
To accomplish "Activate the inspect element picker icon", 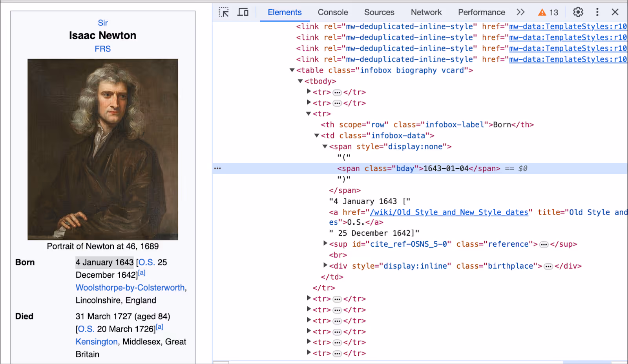I will (224, 12).
